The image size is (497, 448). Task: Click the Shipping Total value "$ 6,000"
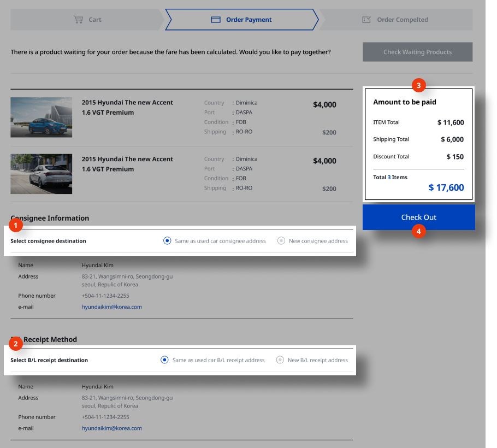[x=452, y=139]
